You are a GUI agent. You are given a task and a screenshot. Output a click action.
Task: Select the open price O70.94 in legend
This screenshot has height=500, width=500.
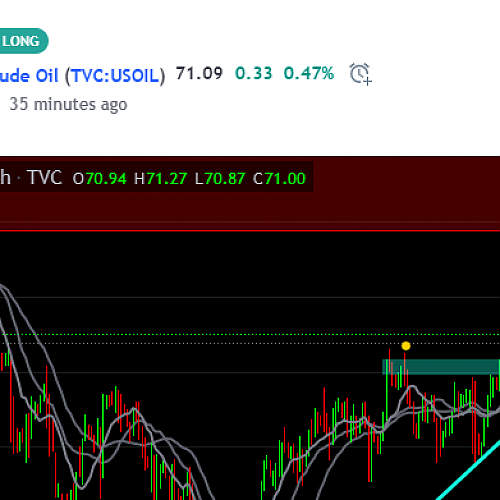100,179
